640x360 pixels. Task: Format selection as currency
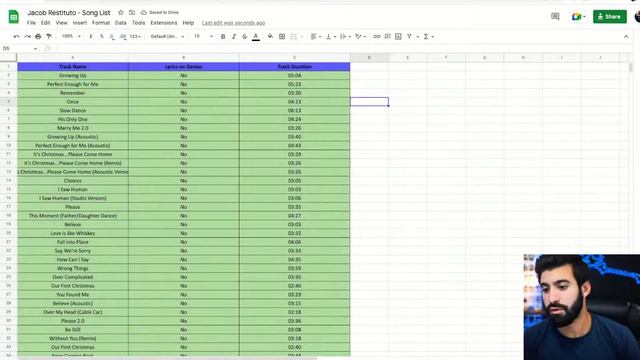(x=91, y=37)
